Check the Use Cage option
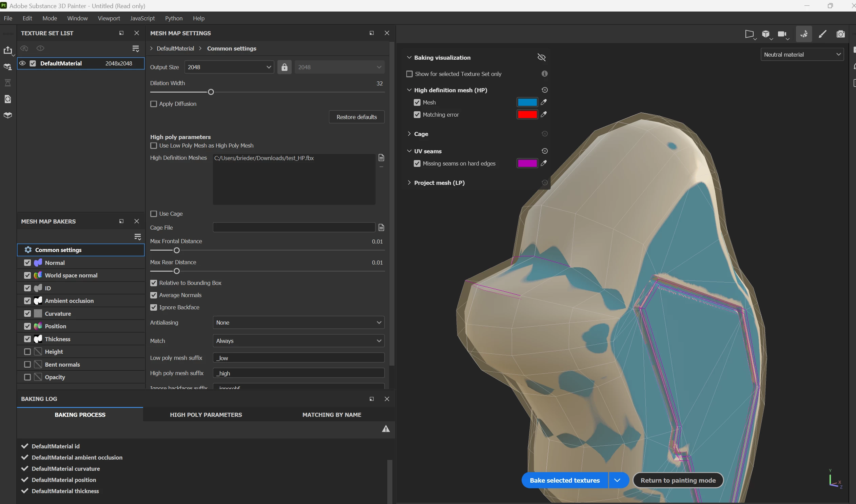Screen dimensions: 856x504 click(154, 214)
